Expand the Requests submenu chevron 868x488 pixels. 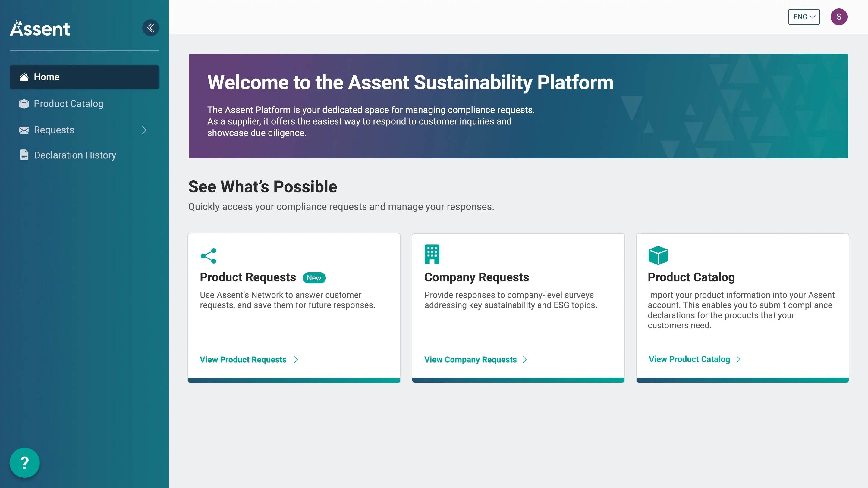coord(145,130)
